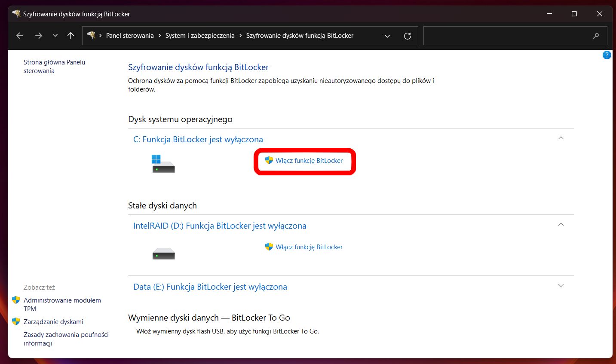Open Zarządzanie dyskami
This screenshot has height=364, width=616.
coord(53,322)
